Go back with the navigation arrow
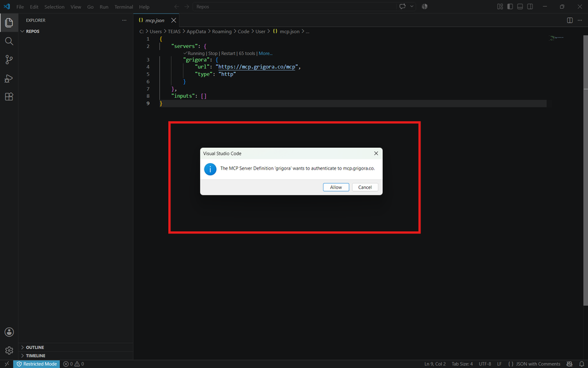This screenshot has height=368, width=588. (176, 7)
